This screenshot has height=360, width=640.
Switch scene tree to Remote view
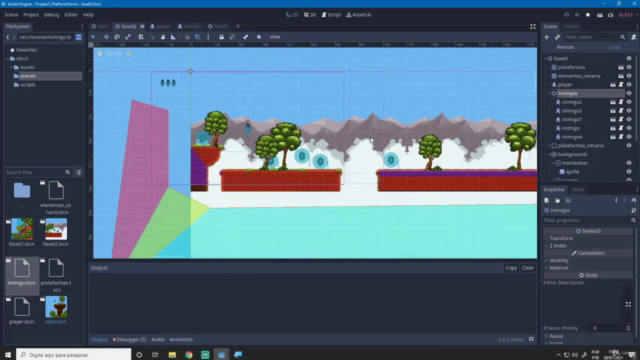click(565, 47)
